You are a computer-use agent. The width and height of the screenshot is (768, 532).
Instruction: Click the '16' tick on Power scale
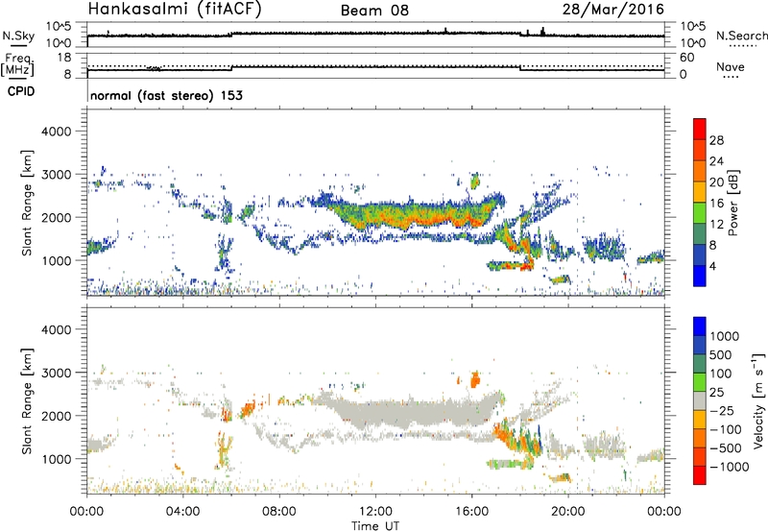(716, 204)
